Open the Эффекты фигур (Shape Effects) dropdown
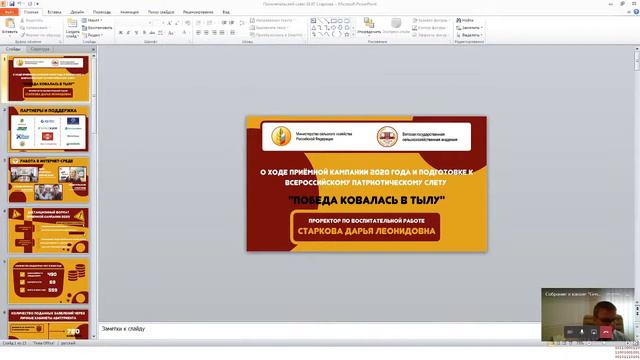Screen dimensions: 640x360 [431, 35]
